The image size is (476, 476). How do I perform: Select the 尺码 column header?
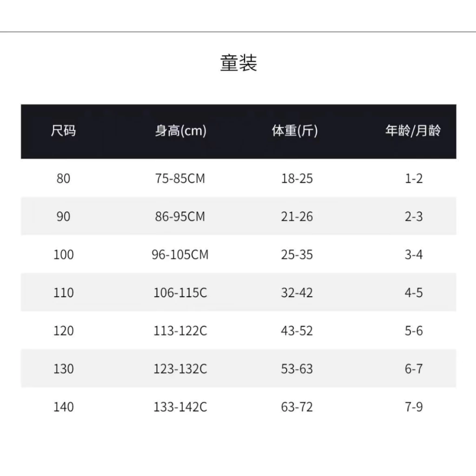pos(63,131)
